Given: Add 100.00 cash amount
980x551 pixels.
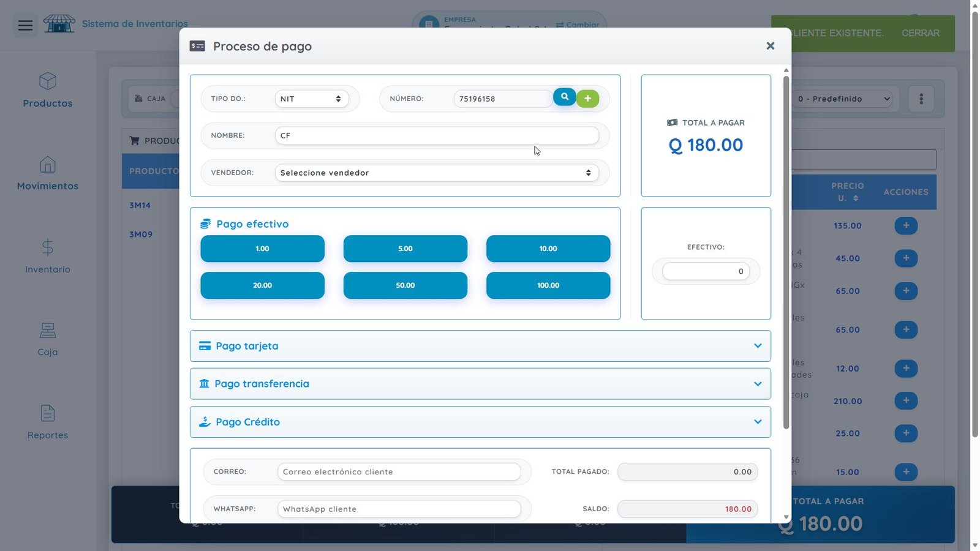Looking at the screenshot, I should coord(548,285).
